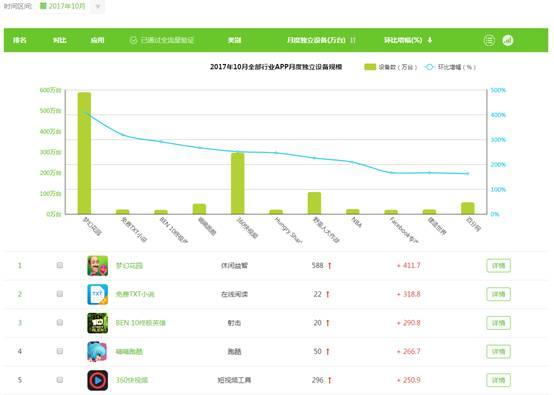This screenshot has height=395, width=554.
Task: Open the BEN 10 app name link
Action: [x=141, y=323]
